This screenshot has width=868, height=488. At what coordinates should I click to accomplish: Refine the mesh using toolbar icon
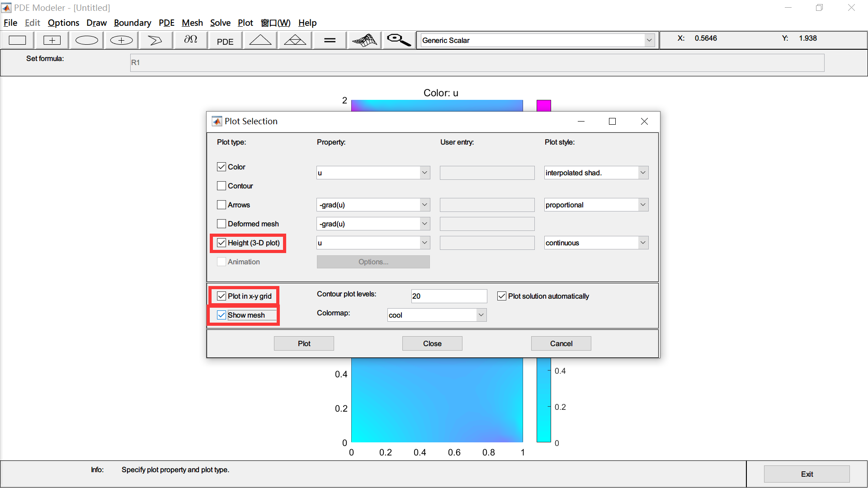(x=294, y=40)
